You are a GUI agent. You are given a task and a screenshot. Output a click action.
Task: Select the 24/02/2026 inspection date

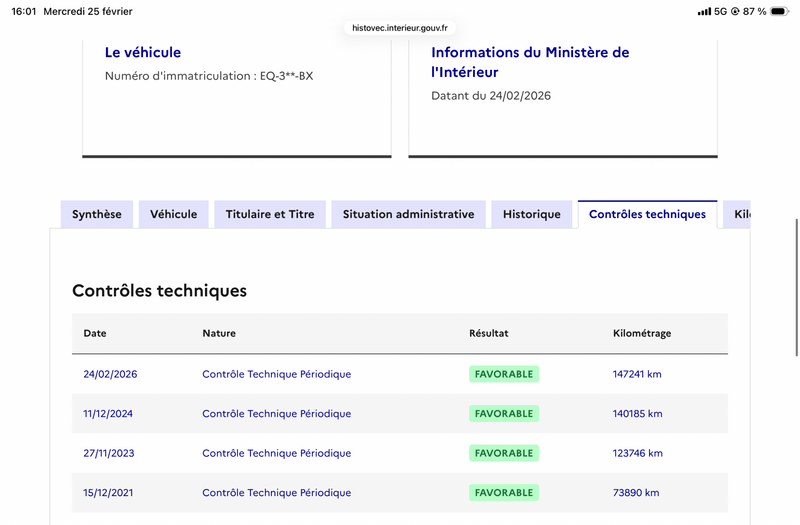110,374
